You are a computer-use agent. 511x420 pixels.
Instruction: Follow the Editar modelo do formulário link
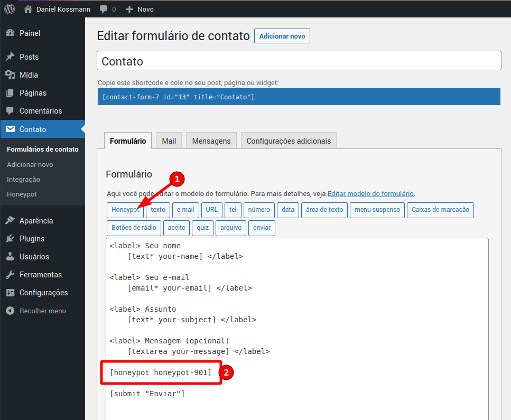click(x=370, y=194)
